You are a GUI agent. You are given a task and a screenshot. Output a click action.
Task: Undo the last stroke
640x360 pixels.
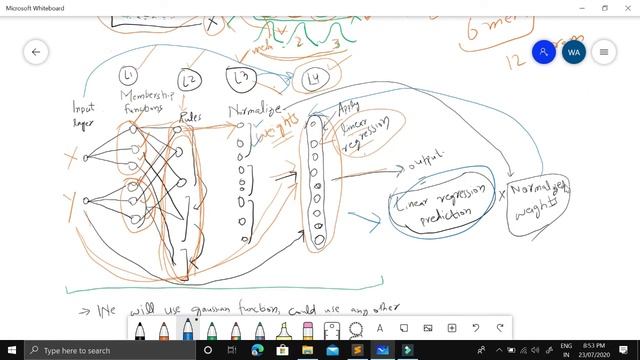tap(476, 328)
